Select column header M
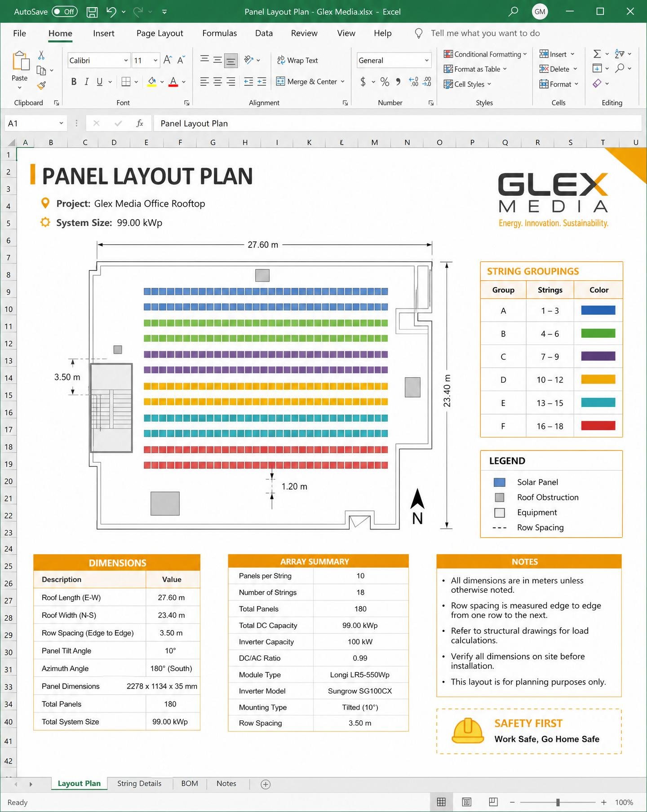This screenshot has width=647, height=812. [374, 142]
